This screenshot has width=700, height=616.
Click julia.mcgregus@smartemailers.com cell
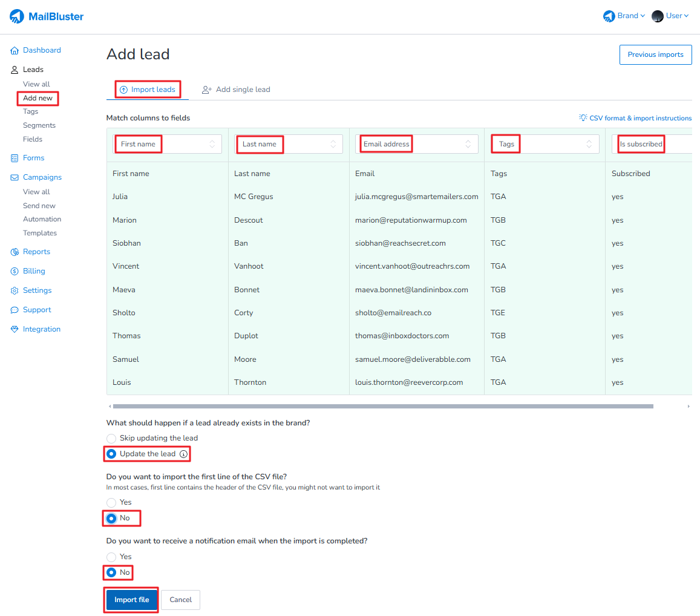[416, 197]
